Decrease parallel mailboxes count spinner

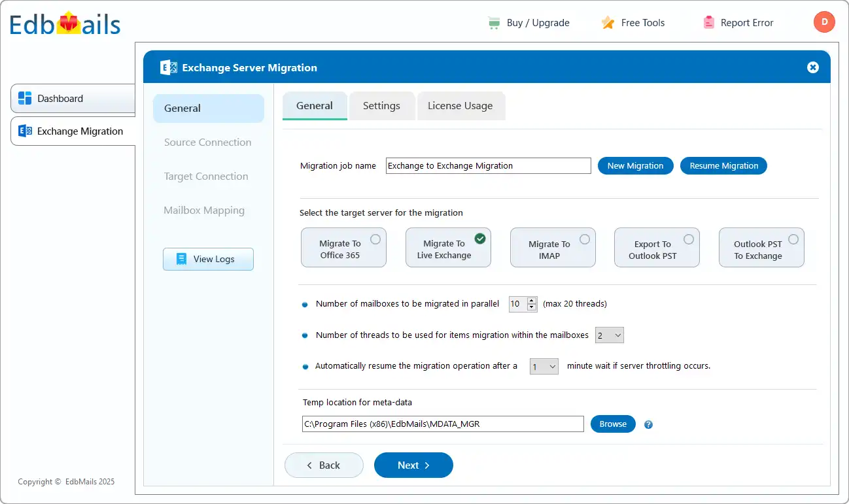[532, 307]
